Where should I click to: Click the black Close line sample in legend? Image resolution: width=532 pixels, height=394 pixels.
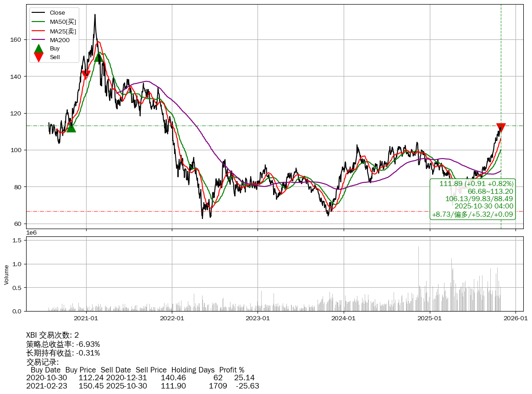pyautogui.click(x=39, y=13)
